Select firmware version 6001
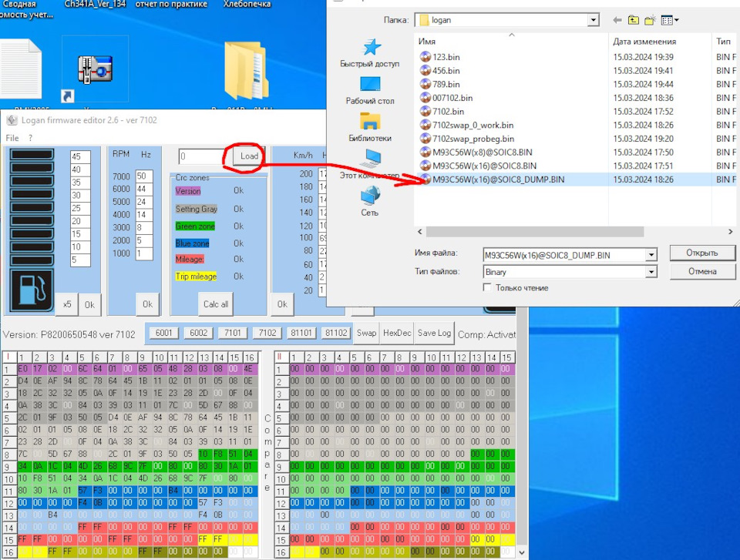This screenshot has width=740, height=560. 163,333
